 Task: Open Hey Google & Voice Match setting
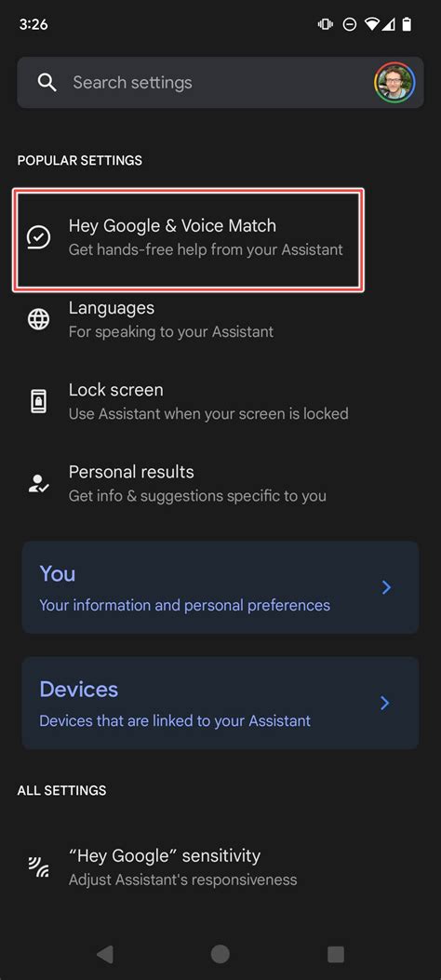click(x=188, y=240)
